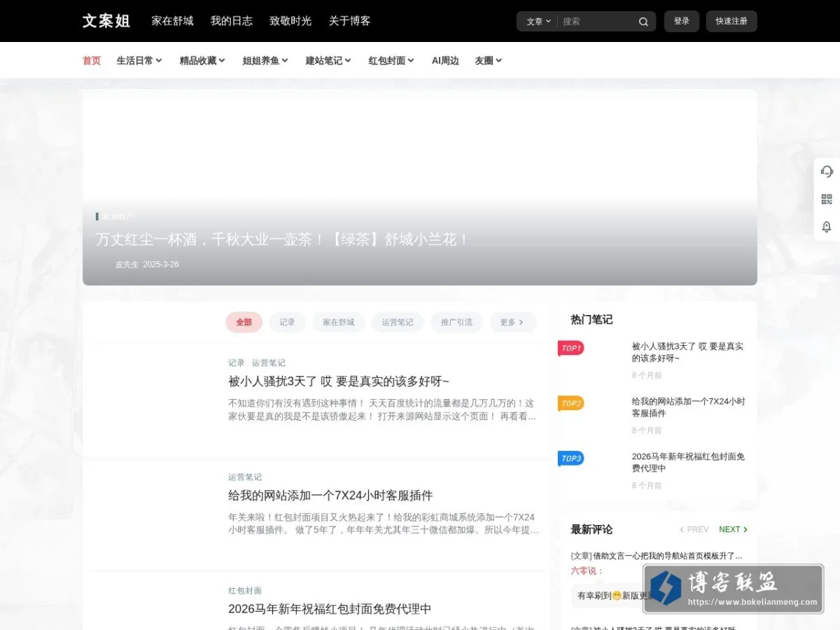
Task: Open hot note 给我的网站添加一个7X24小时 in the sidebar
Action: click(x=688, y=407)
